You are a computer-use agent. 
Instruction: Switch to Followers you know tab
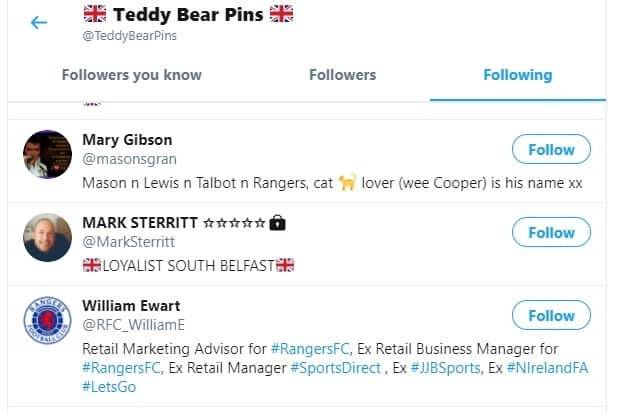pos(131,75)
